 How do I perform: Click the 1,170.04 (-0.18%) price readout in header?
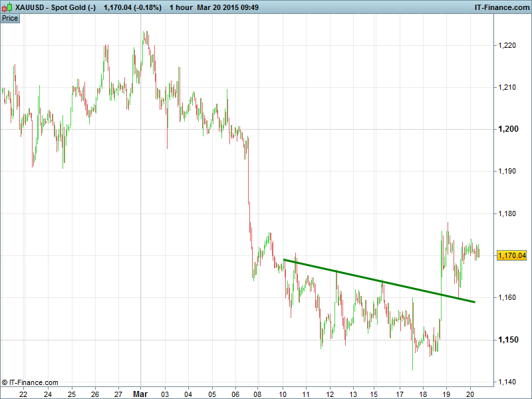point(132,7)
